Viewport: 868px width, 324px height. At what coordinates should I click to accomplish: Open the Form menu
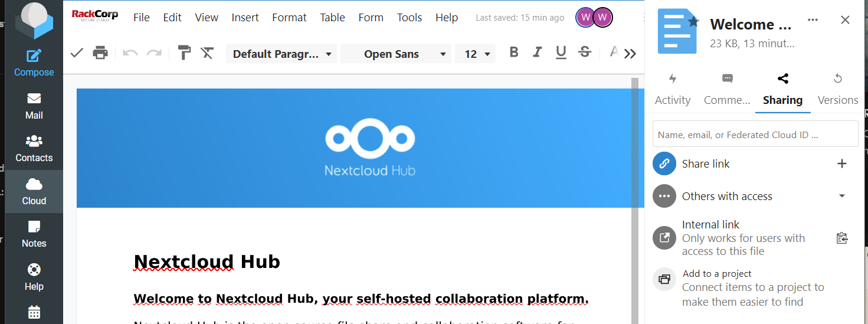(371, 18)
